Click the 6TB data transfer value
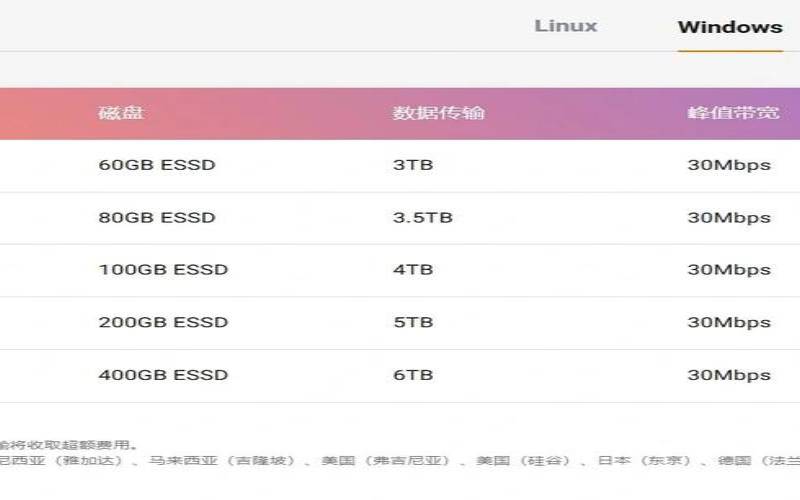 (x=413, y=375)
